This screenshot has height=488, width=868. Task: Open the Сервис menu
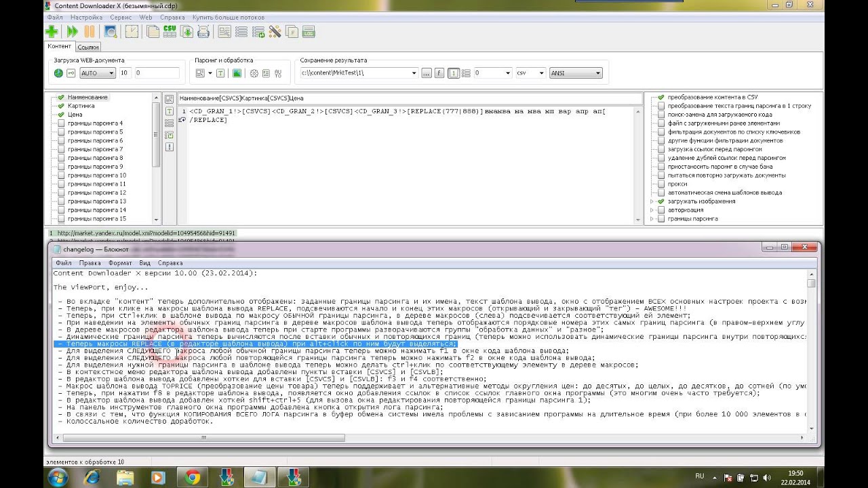click(x=121, y=17)
